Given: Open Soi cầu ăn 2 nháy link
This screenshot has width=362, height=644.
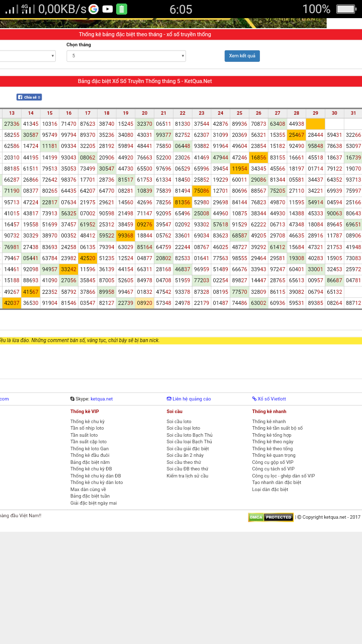Looking at the screenshot, I should pos(185,455).
